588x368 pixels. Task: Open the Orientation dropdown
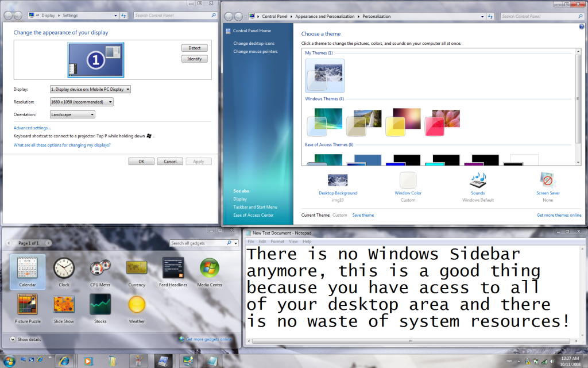72,114
